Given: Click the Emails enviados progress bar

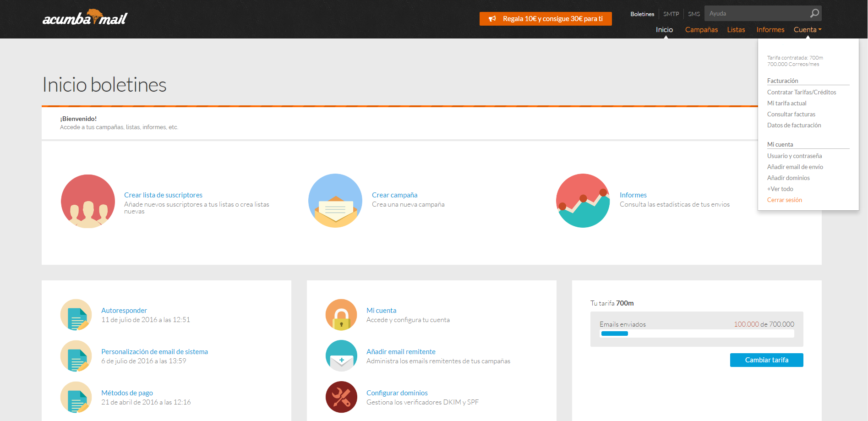Looking at the screenshot, I should [x=697, y=334].
